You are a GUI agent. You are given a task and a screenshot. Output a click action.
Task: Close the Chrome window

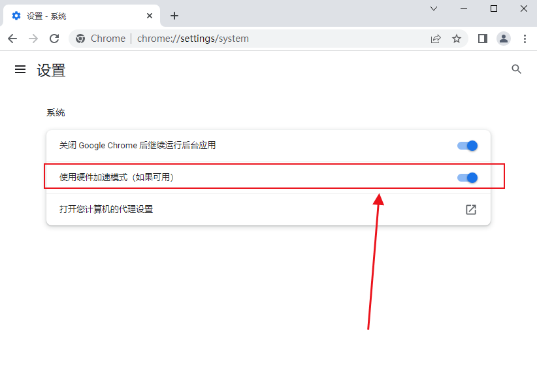524,8
